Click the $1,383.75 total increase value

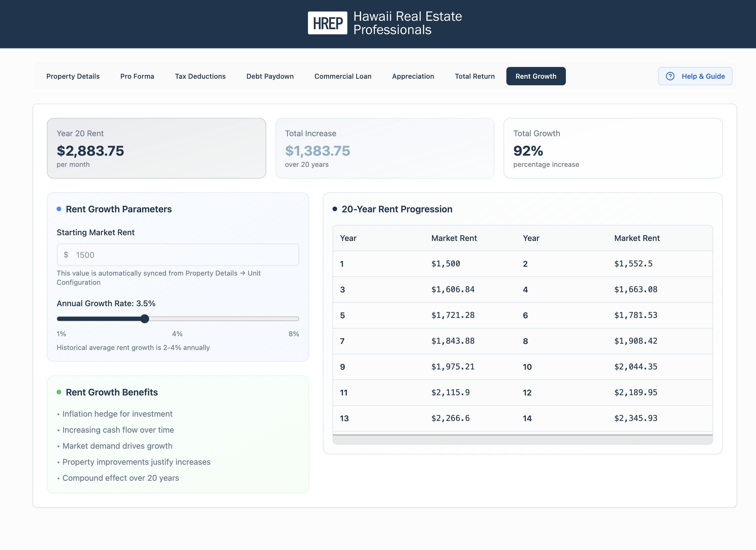318,151
